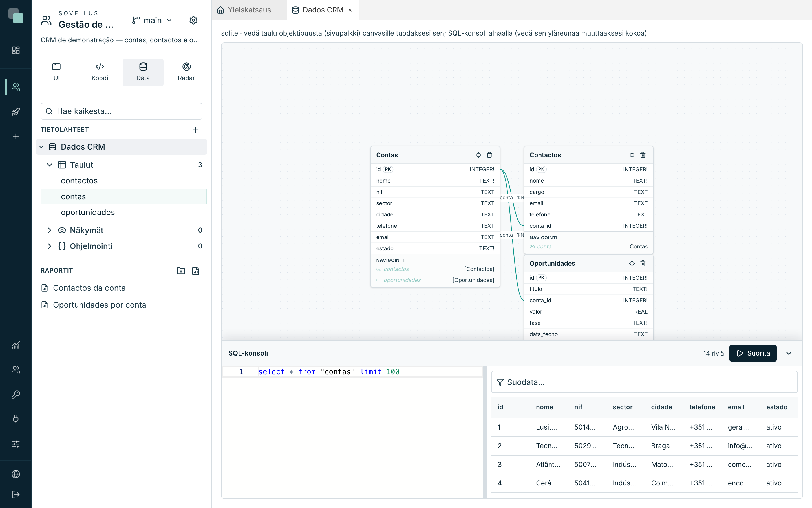812x508 pixels.
Task: Collapse the Taulut tree node
Action: point(49,165)
